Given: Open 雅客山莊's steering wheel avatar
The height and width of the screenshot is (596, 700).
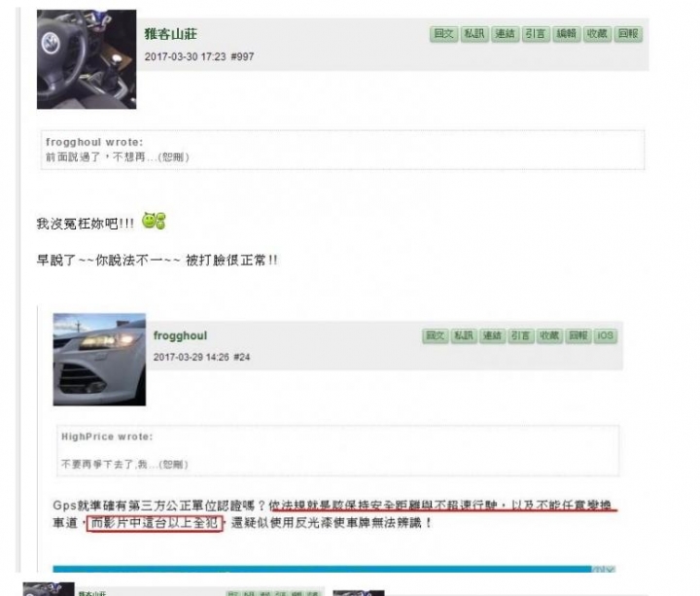Looking at the screenshot, I should click(x=87, y=59).
